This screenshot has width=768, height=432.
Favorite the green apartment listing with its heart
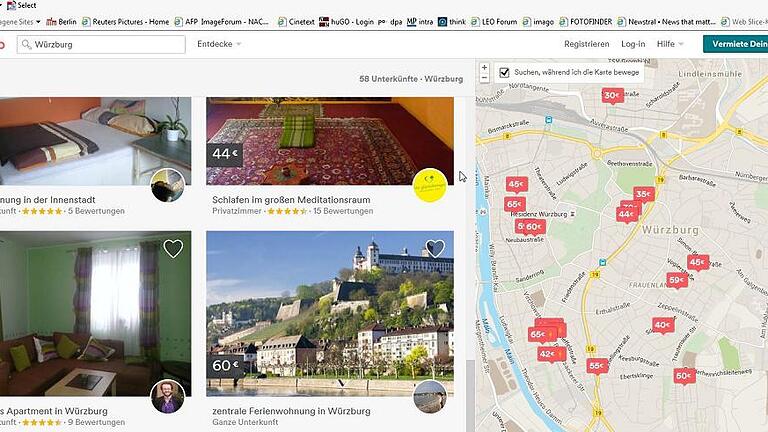point(173,248)
